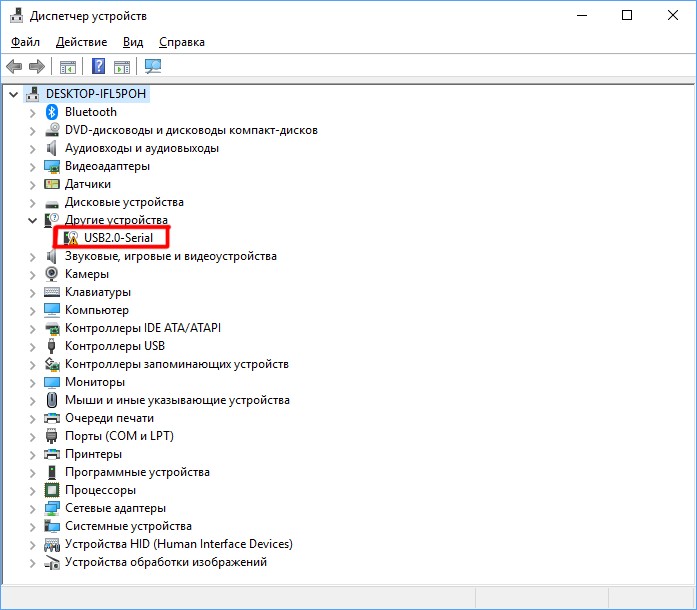Click the monitor icon next to Компьютер
Viewport: 697px width, 610px height.
(52, 310)
